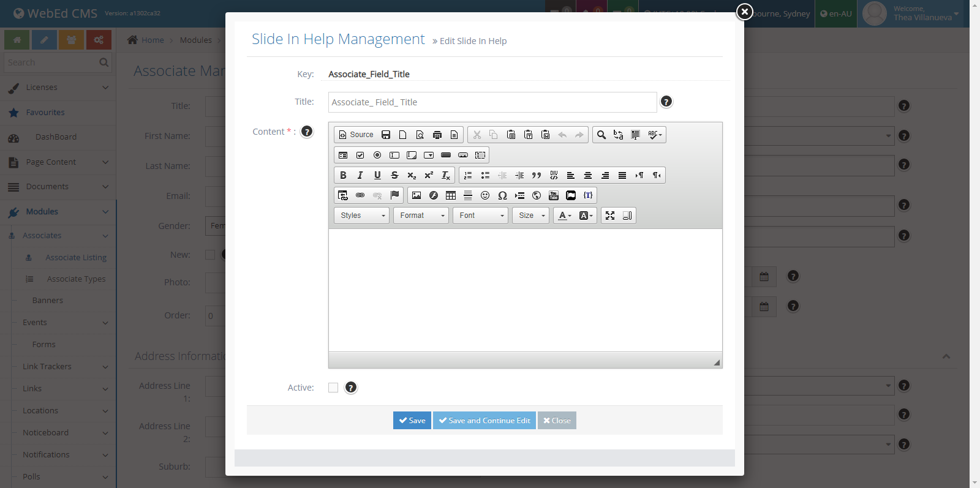Create a Div container icon
Screen dimensions: 980x488
point(554,175)
